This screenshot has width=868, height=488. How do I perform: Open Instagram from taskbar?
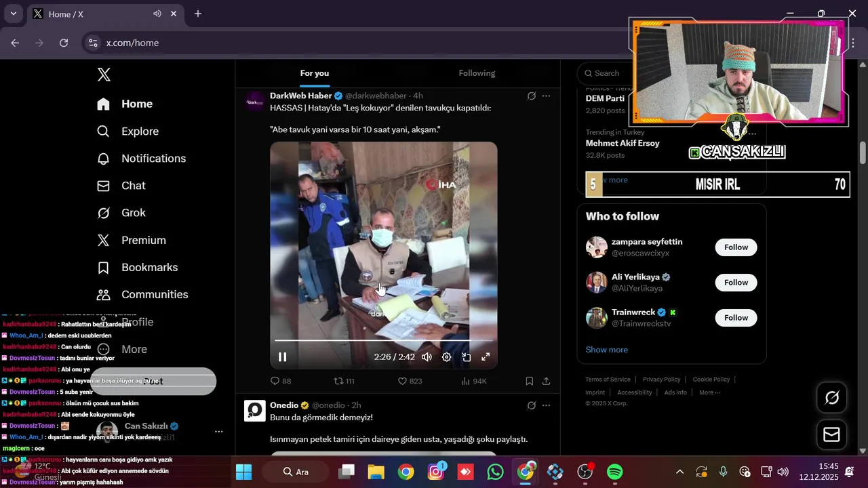(436, 472)
